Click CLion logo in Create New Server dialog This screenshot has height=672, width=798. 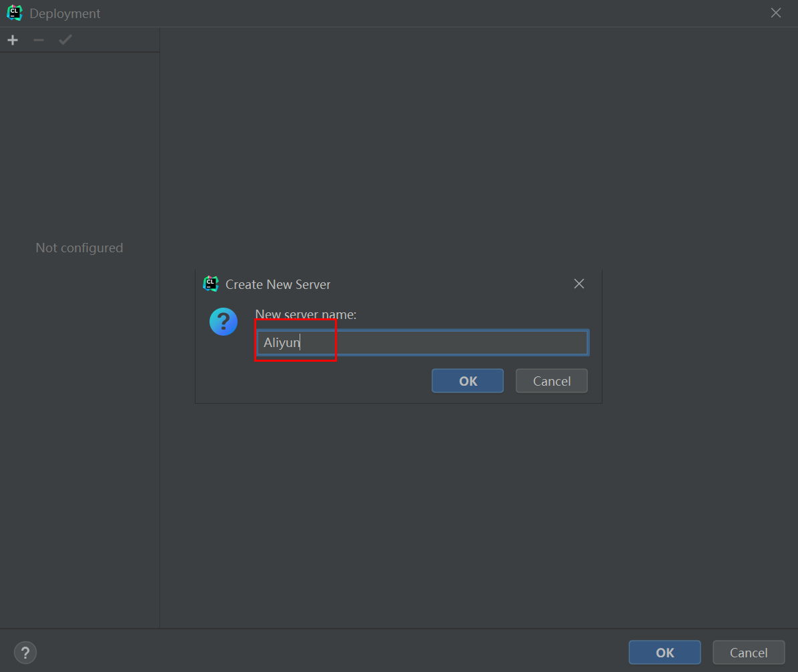point(211,284)
